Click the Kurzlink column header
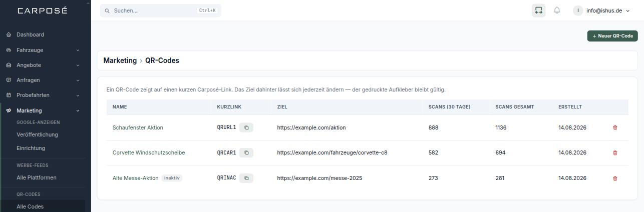The width and height of the screenshot is (644, 212). coord(229,107)
